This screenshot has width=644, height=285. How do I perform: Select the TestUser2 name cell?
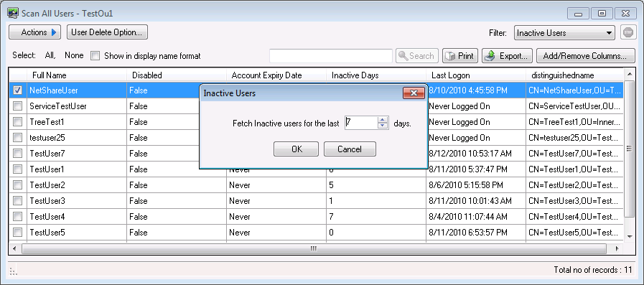[x=77, y=185]
